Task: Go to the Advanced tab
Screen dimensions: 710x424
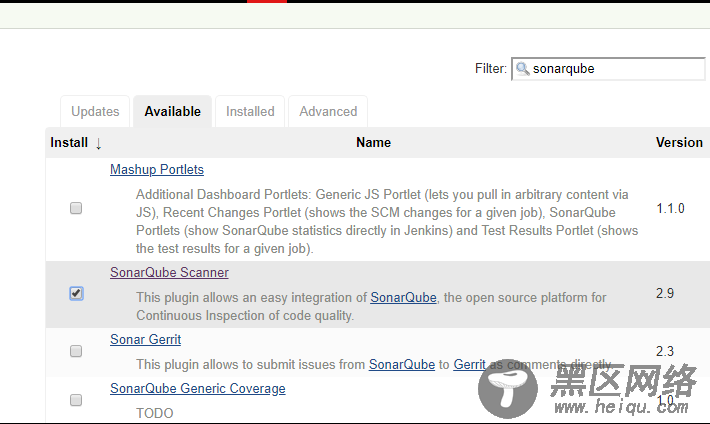Action: pos(328,111)
